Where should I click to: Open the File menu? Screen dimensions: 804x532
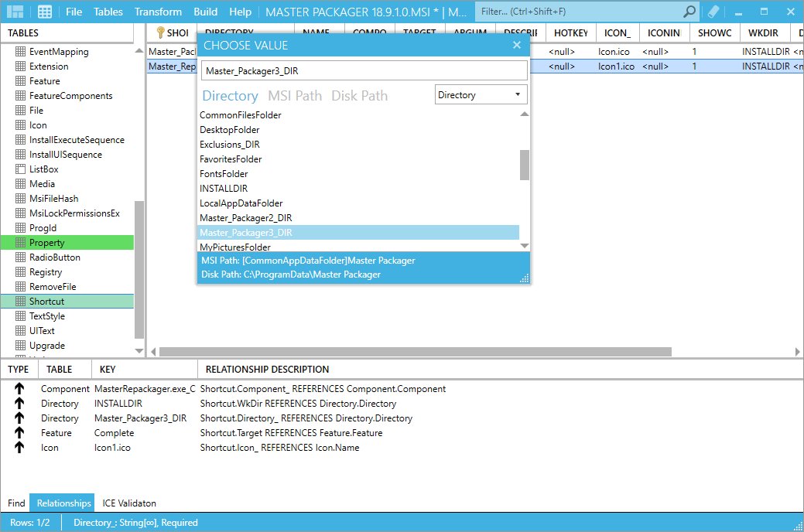74,12
